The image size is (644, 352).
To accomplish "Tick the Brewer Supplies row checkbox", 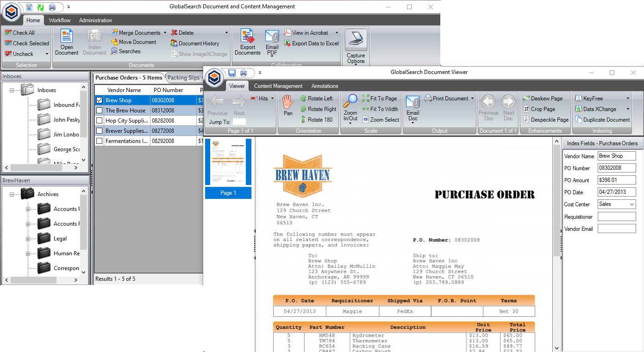I will tap(99, 131).
